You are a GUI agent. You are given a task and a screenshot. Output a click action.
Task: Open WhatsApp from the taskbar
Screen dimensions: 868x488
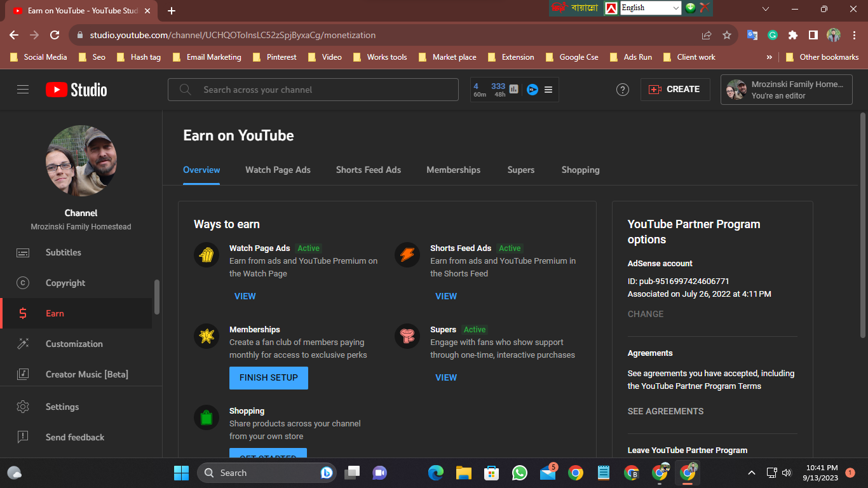point(520,473)
